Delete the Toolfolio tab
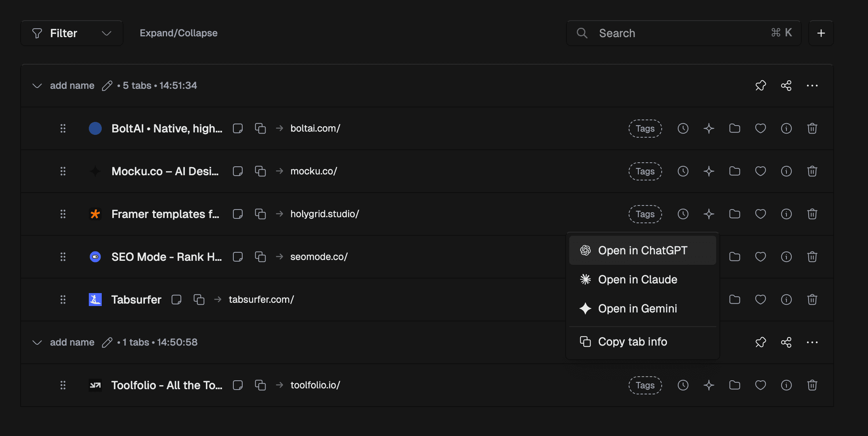The width and height of the screenshot is (868, 436). (x=812, y=385)
